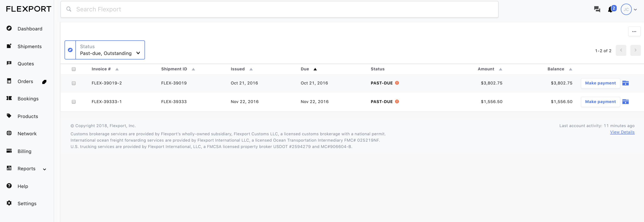644x222 pixels.
Task: Click the tag badge beside Orders
Action: [x=44, y=82]
